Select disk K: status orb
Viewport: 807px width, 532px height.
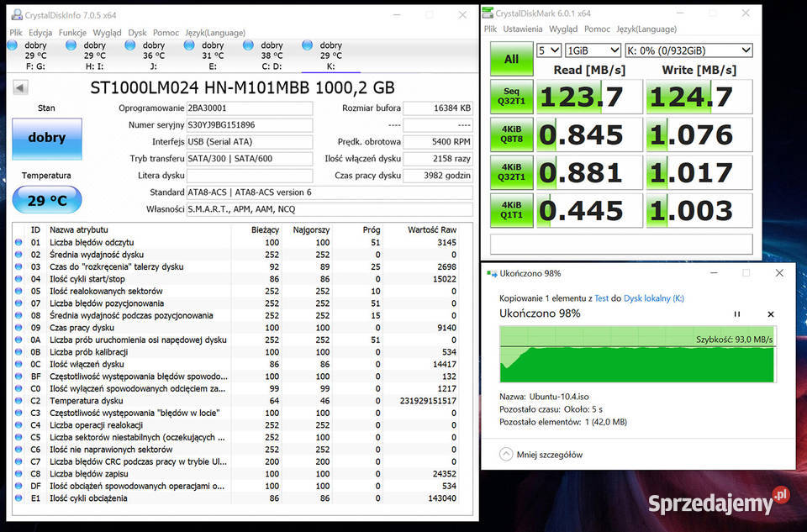(x=308, y=45)
